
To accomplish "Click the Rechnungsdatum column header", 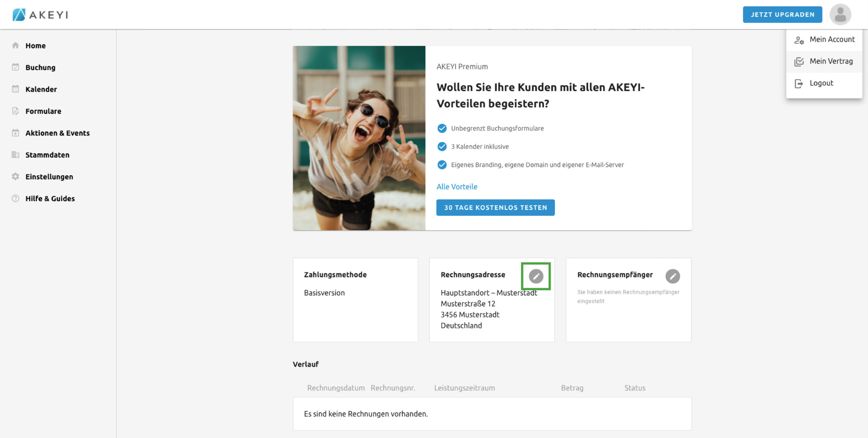I will 336,388.
